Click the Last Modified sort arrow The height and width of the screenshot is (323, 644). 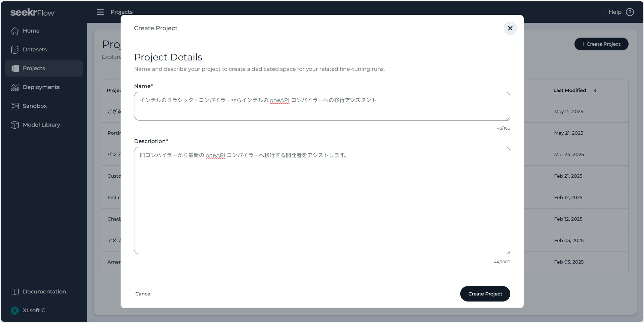(x=596, y=91)
